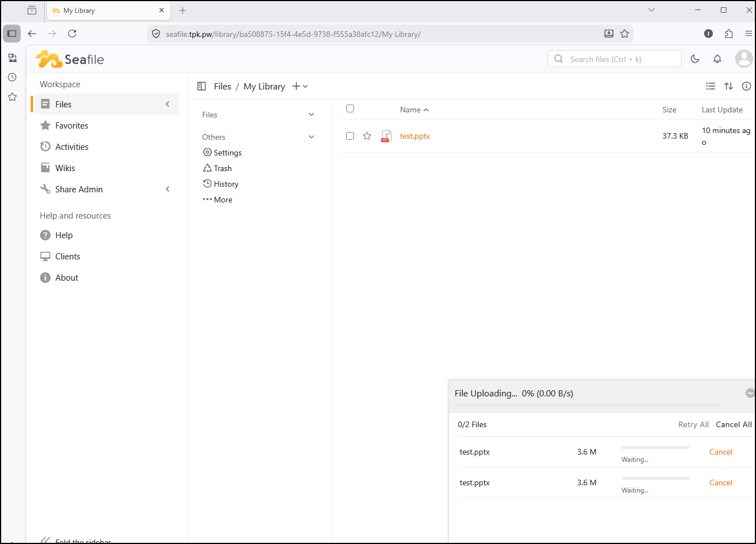Collapse the Files section in the tree panel
Image resolution: width=756 pixels, height=544 pixels.
(x=311, y=115)
